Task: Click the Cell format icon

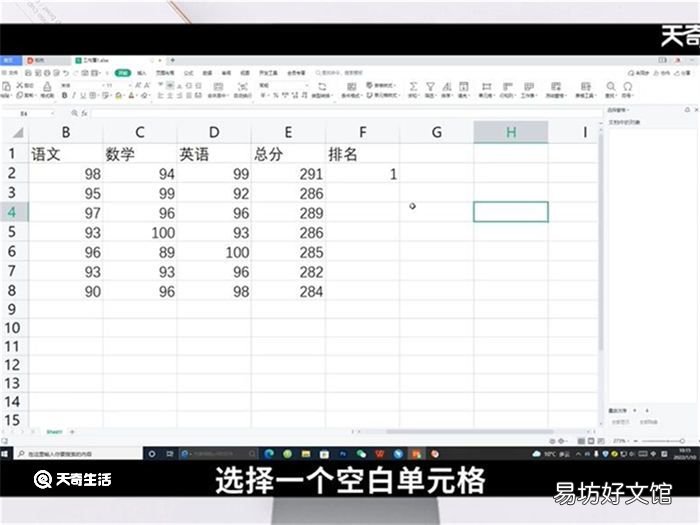Action: click(x=486, y=86)
